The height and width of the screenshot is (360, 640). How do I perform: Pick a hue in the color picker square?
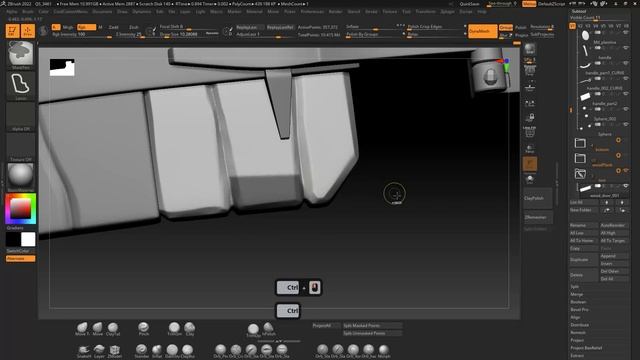click(20, 209)
